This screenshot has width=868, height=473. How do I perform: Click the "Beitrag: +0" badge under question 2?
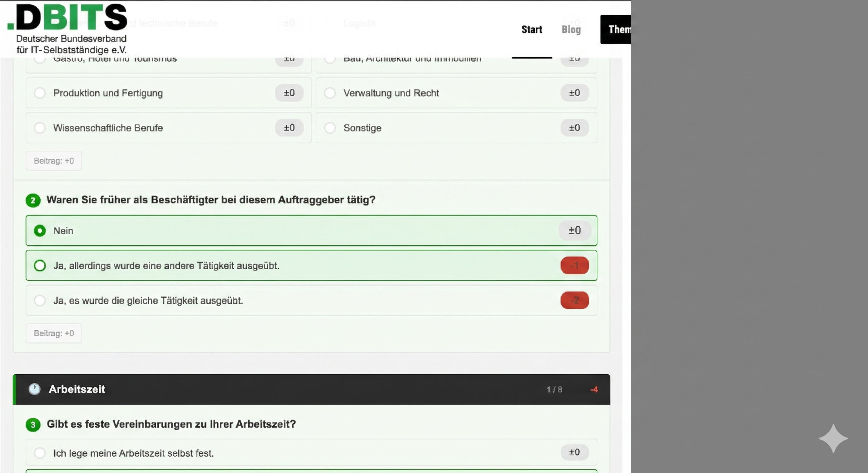pos(54,333)
